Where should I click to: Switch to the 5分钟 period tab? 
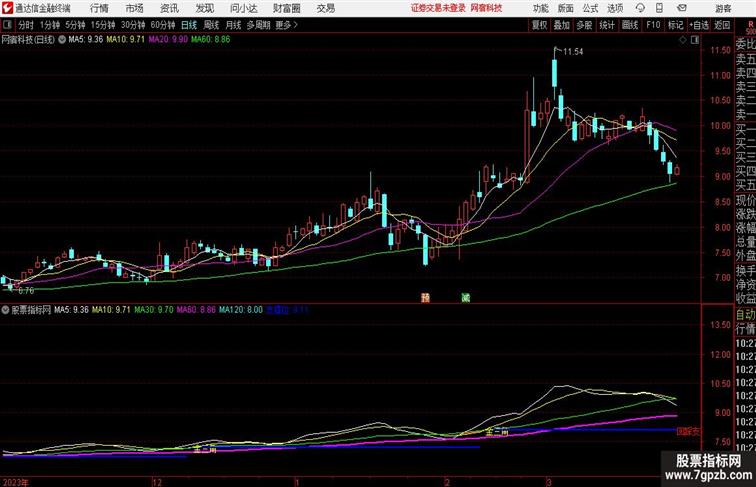coord(75,25)
